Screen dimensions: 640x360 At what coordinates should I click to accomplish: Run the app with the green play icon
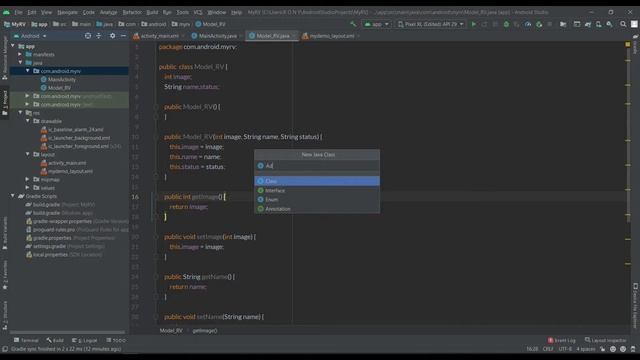473,24
